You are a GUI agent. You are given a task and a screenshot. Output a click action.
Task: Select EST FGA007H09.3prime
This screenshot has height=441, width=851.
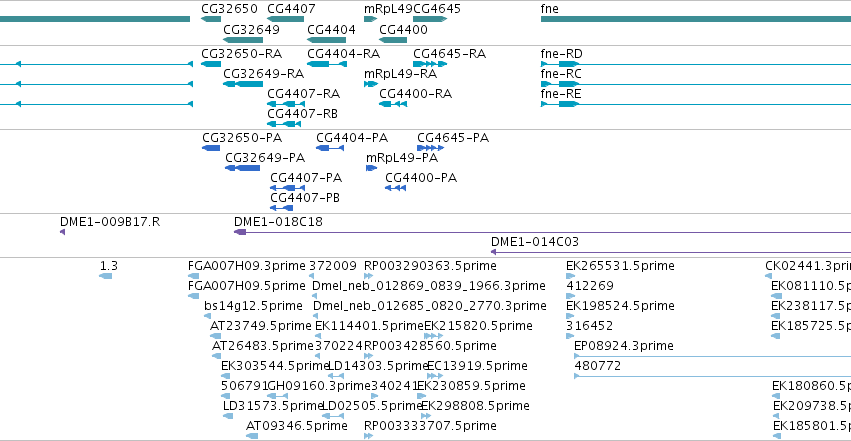(247, 266)
